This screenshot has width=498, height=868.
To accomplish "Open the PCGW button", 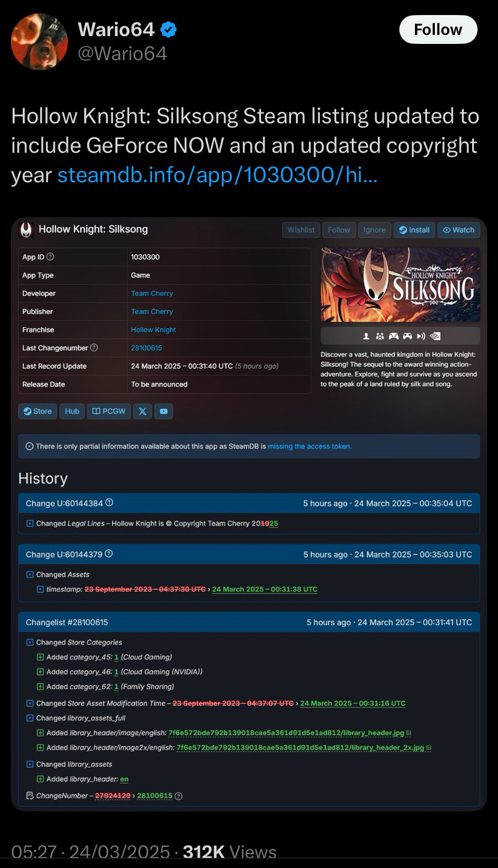I will tap(109, 411).
